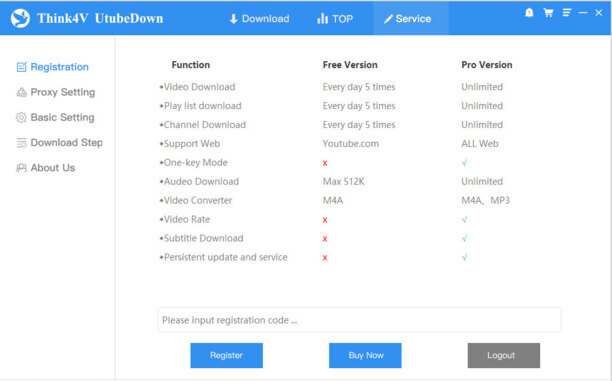
Task: Minimize the UtubeDown window
Action: [x=583, y=13]
